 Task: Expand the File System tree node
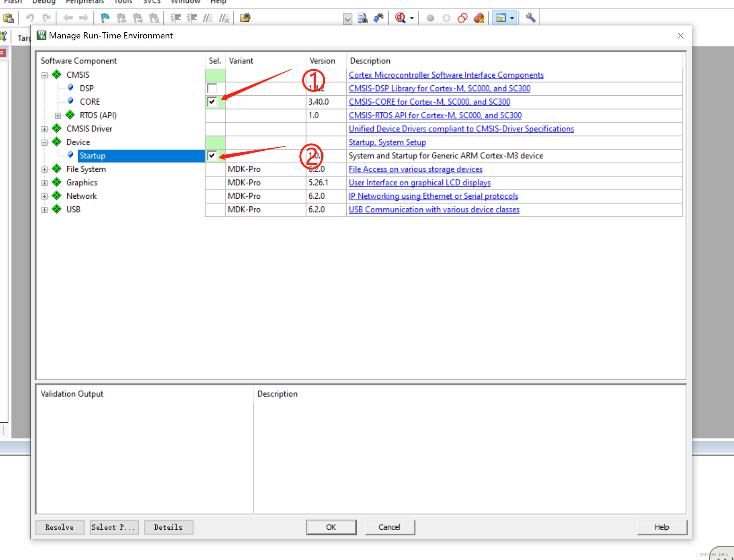[x=45, y=169]
